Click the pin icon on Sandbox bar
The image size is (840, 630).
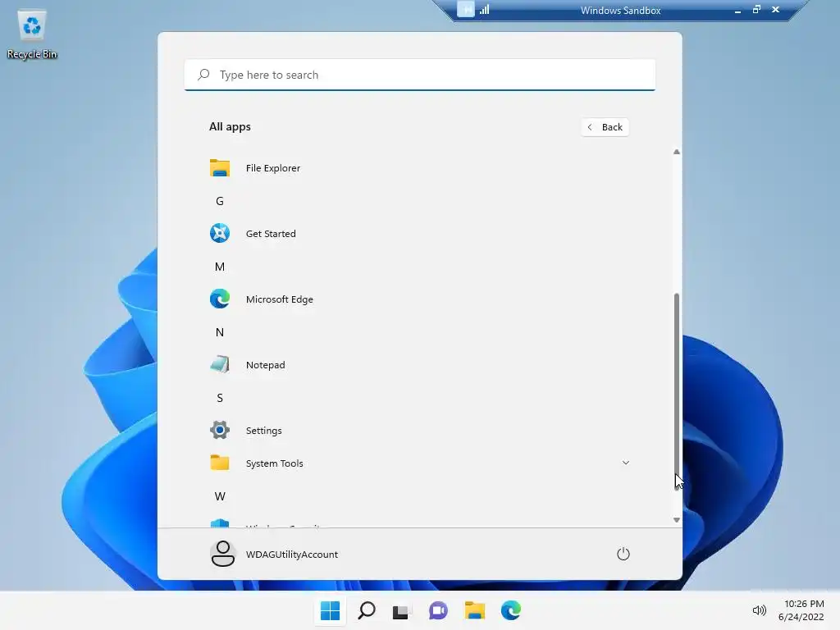tap(466, 10)
